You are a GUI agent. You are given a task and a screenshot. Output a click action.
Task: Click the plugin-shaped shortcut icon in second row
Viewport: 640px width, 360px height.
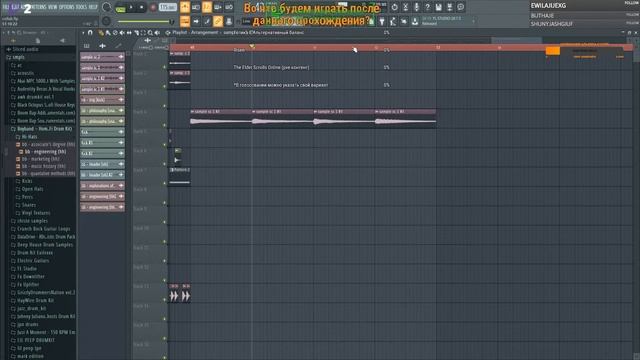pos(229,21)
